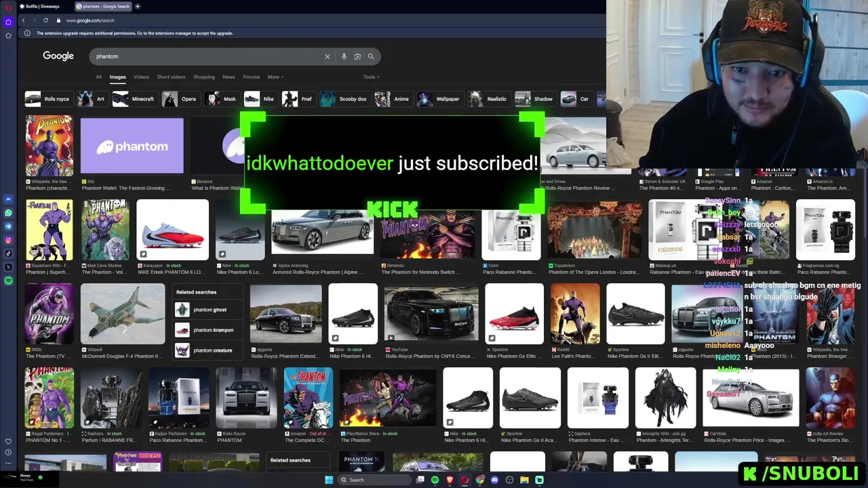Open Messenger in Opera sidebar
The image size is (868, 488).
(x=8, y=199)
